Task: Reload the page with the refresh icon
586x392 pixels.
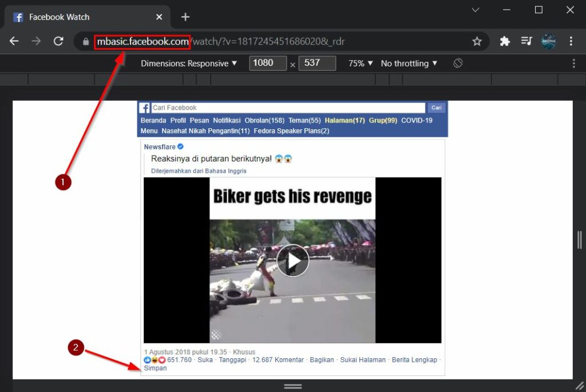Action: (x=58, y=41)
